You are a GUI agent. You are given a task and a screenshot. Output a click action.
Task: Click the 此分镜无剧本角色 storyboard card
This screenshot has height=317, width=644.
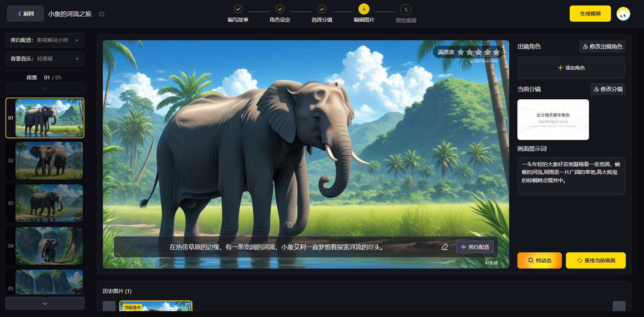point(553,120)
